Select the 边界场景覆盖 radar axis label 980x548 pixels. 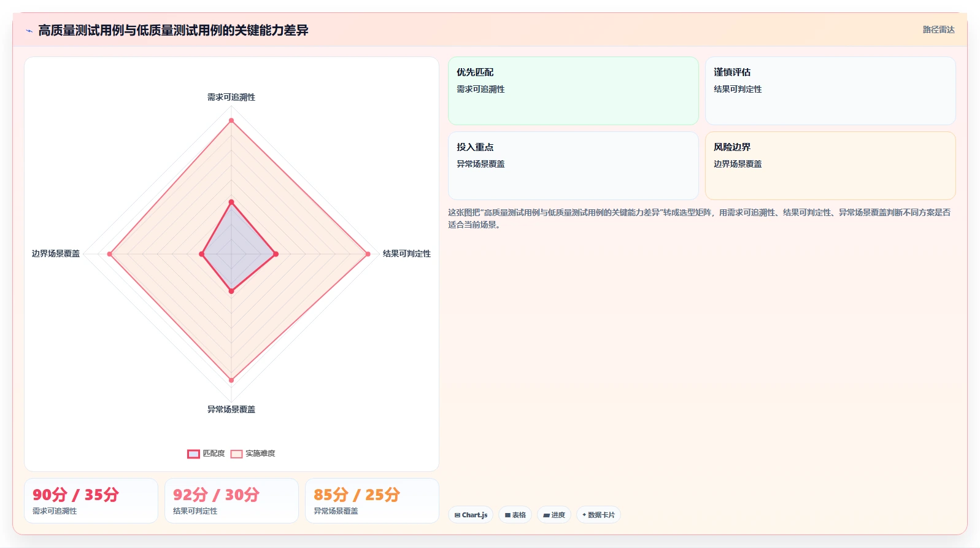click(56, 253)
